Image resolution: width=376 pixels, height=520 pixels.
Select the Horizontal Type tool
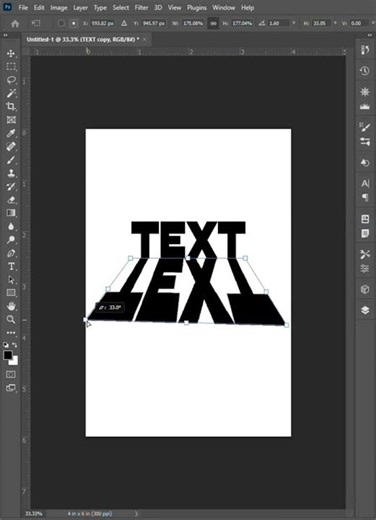[x=11, y=266]
